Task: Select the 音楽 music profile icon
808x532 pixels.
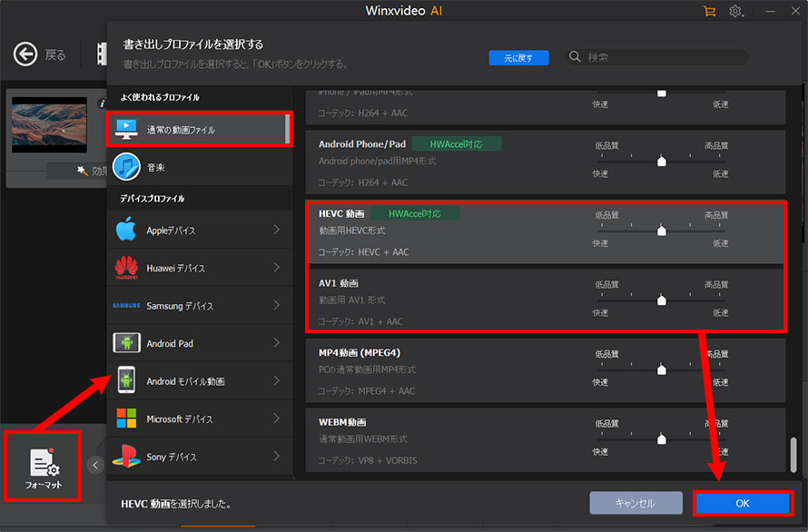Action: 126,168
